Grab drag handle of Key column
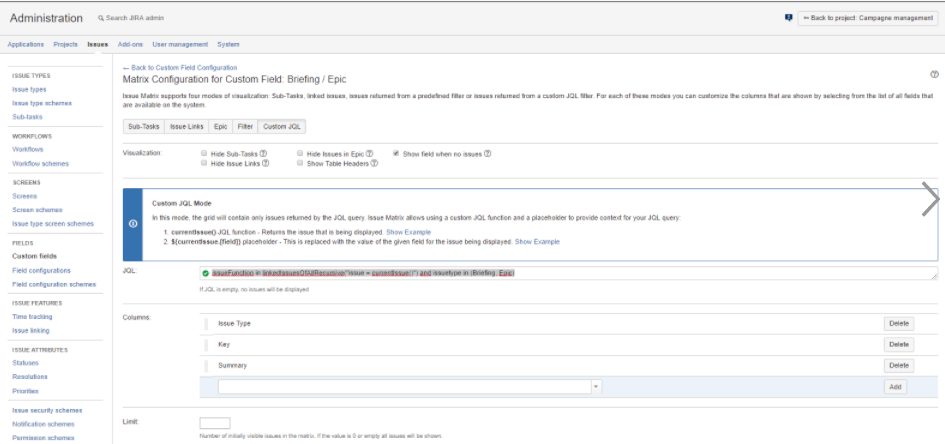The image size is (945, 444). tap(205, 345)
